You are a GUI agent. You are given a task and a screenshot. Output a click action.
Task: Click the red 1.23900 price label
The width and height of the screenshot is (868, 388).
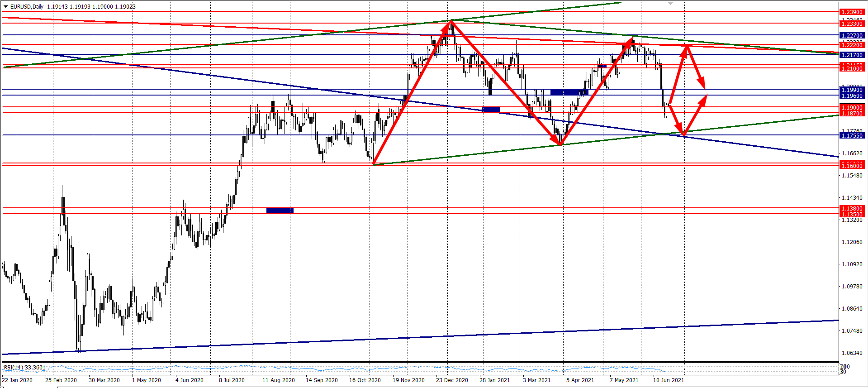852,12
